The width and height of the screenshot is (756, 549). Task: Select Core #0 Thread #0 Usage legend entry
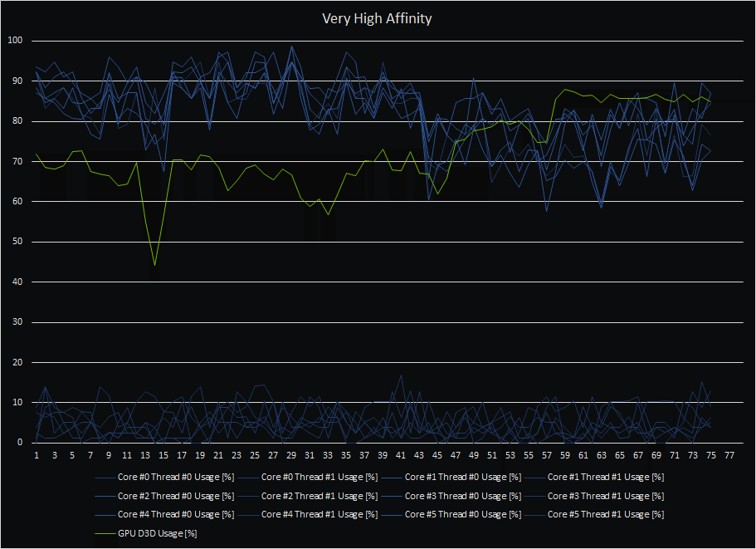coord(164,477)
